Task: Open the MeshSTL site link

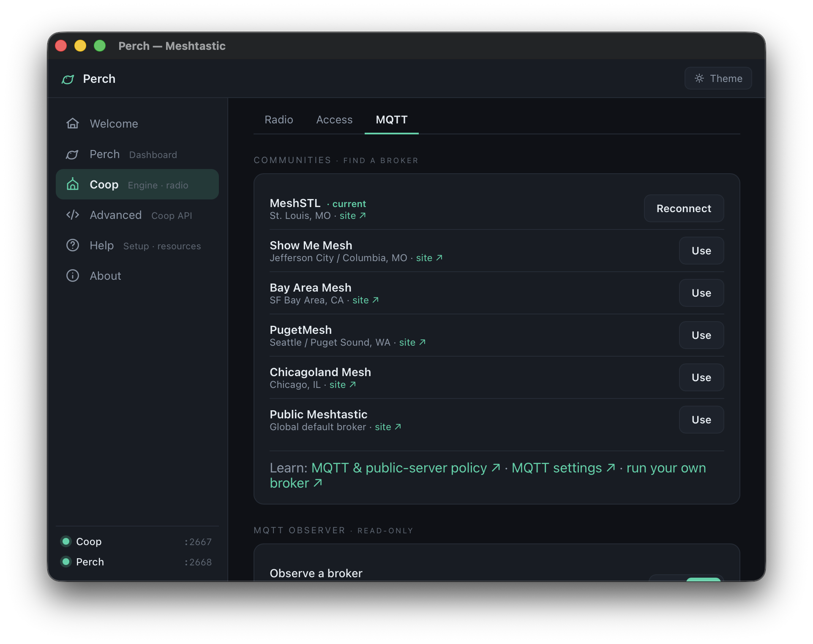Action: (353, 216)
